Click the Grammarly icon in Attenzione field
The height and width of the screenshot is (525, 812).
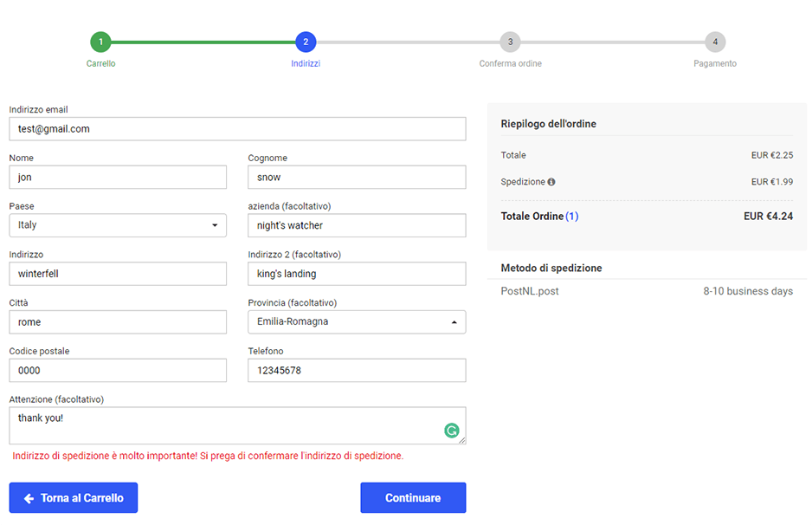coord(451,430)
